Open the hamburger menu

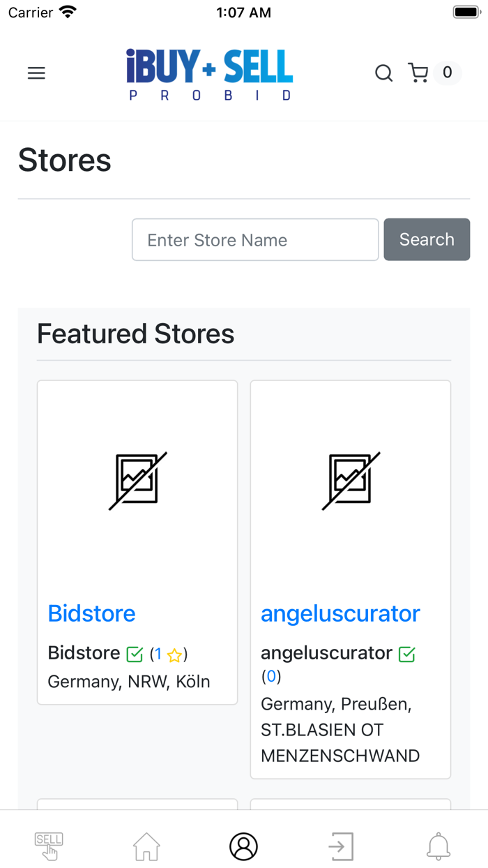(x=36, y=73)
